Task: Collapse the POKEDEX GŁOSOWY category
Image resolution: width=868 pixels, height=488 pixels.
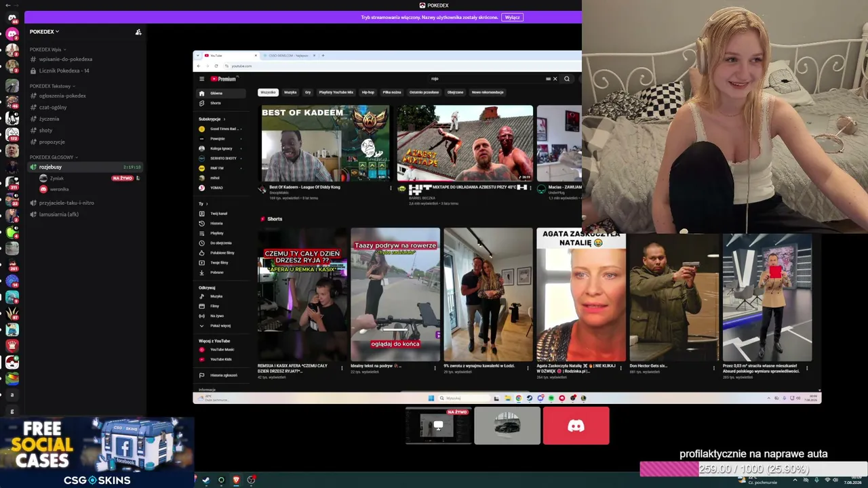Action: (54, 157)
